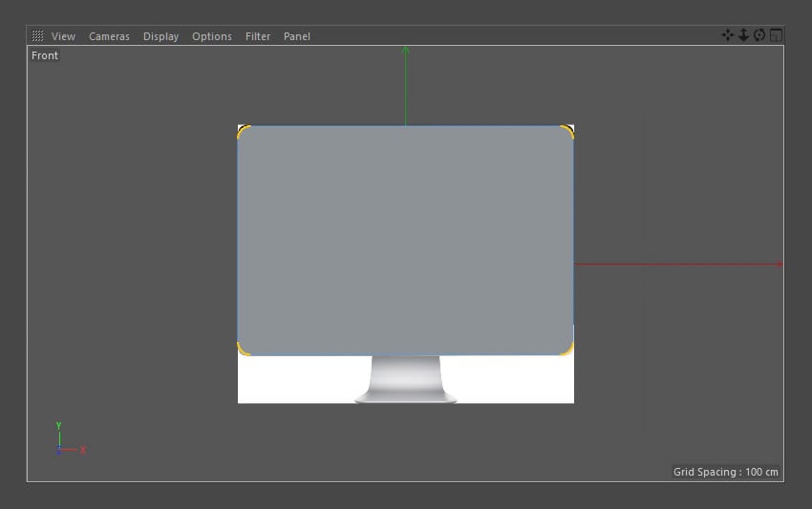Click the Front viewport label
This screenshot has width=812, height=509.
pos(45,55)
